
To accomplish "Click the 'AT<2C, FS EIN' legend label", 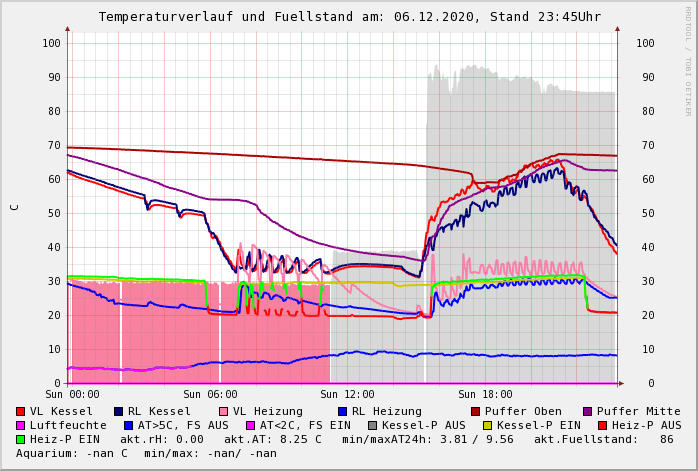I will coord(305,426).
